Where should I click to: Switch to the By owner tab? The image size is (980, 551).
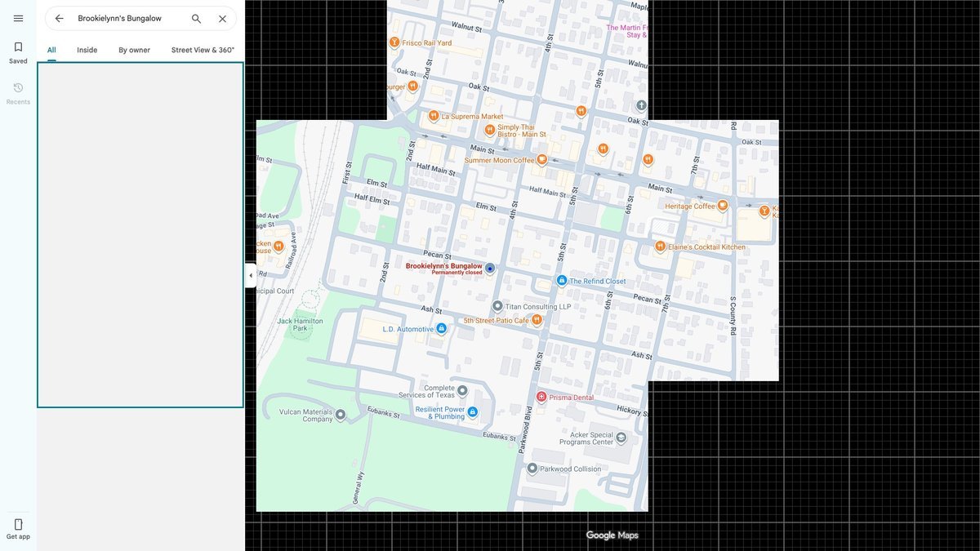click(x=135, y=50)
